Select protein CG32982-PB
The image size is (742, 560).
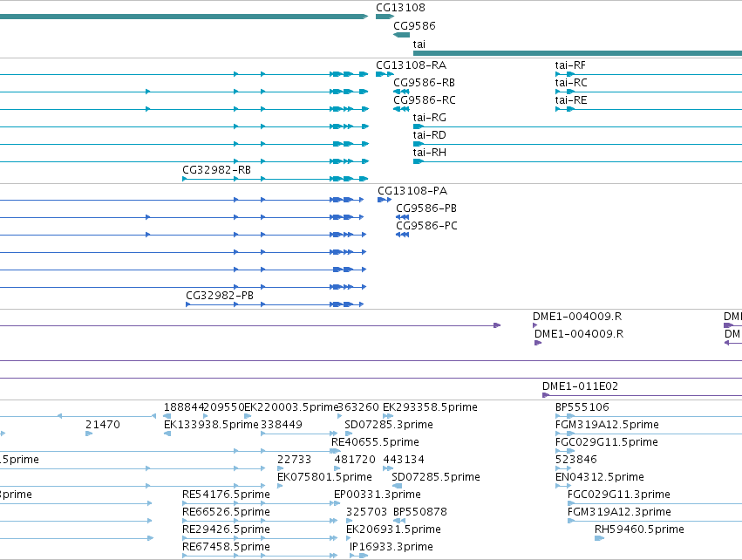click(x=220, y=296)
